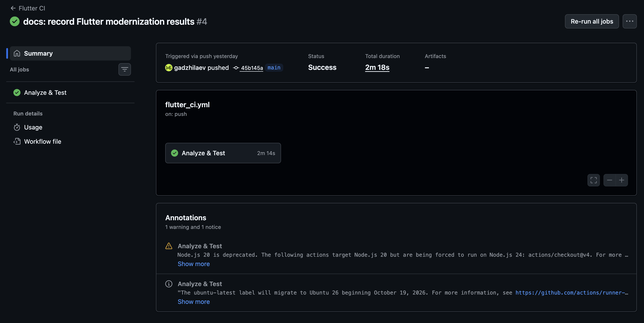Screen dimensions: 644x323
Task: Click the green success check beside run title
Action: [15, 22]
